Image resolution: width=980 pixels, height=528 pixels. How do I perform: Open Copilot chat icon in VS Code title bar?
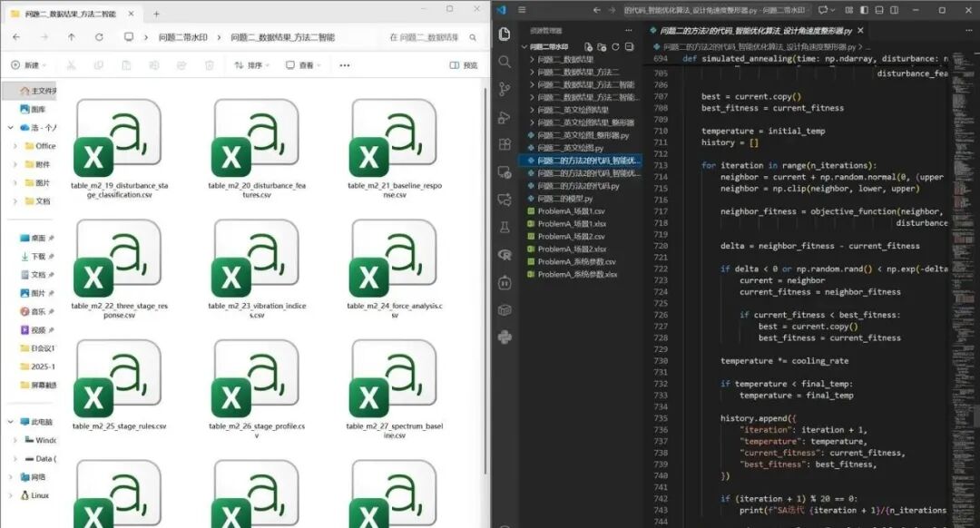pos(822,10)
